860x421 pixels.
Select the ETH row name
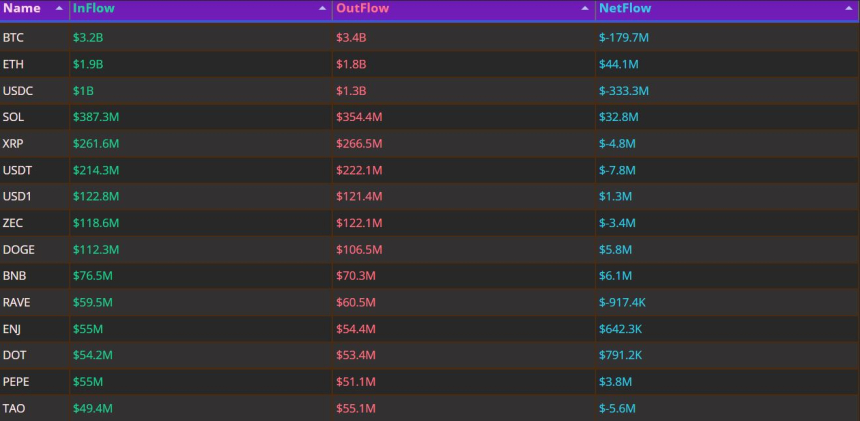pyautogui.click(x=13, y=64)
